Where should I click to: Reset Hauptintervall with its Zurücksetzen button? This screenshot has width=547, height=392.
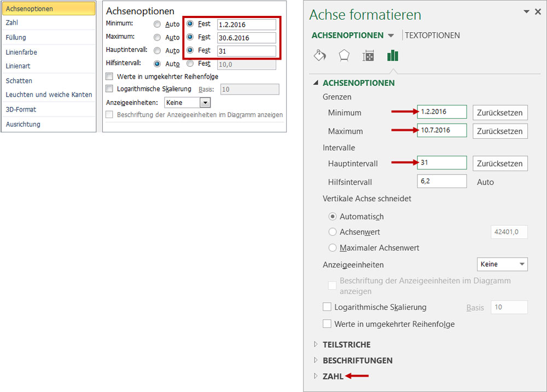tap(500, 163)
